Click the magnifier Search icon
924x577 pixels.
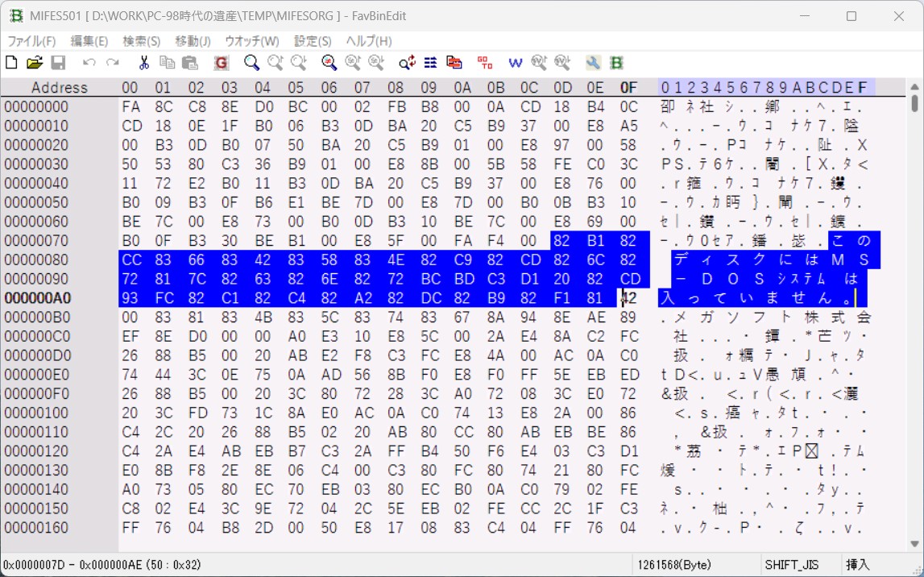251,63
